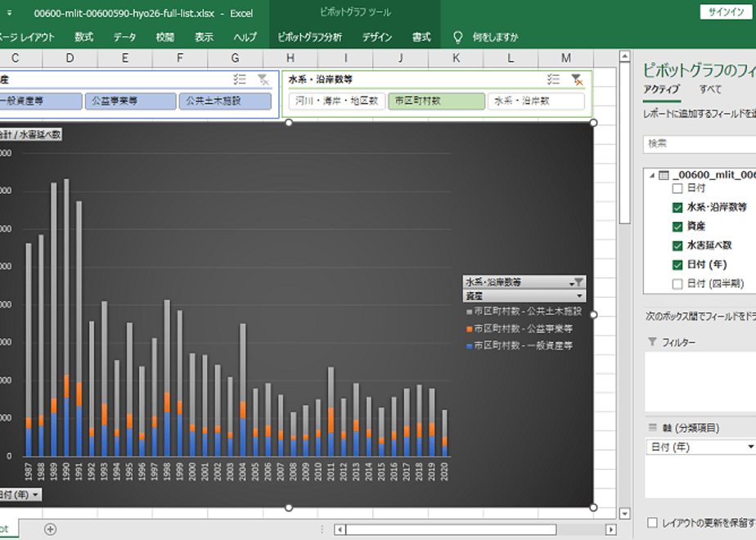Click legend swatch for 一般資産等 series

click(469, 346)
